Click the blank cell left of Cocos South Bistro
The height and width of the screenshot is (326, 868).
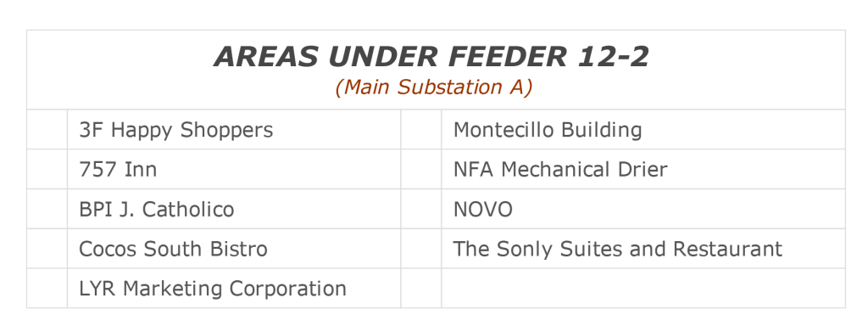[47, 249]
